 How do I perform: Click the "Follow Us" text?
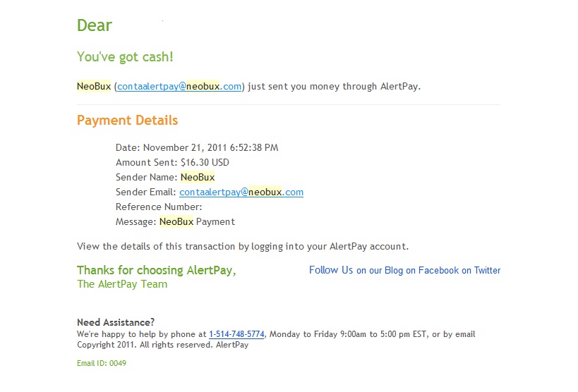(x=331, y=270)
